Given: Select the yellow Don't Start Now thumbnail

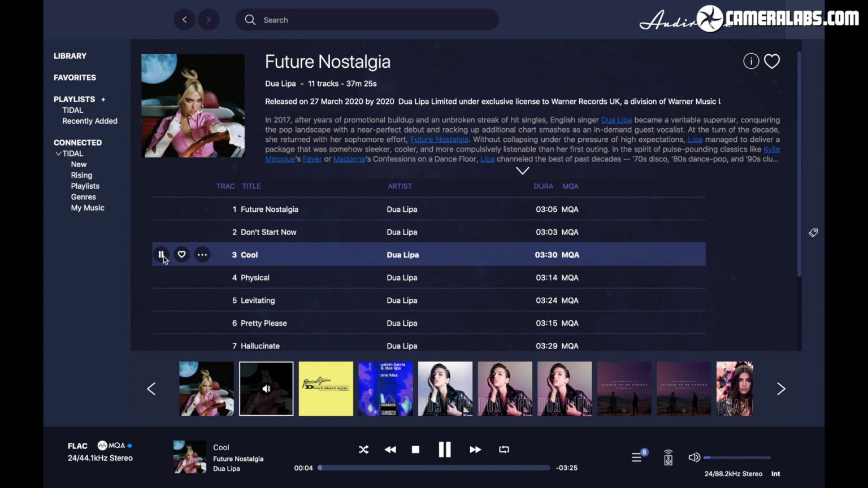Looking at the screenshot, I should (x=325, y=389).
